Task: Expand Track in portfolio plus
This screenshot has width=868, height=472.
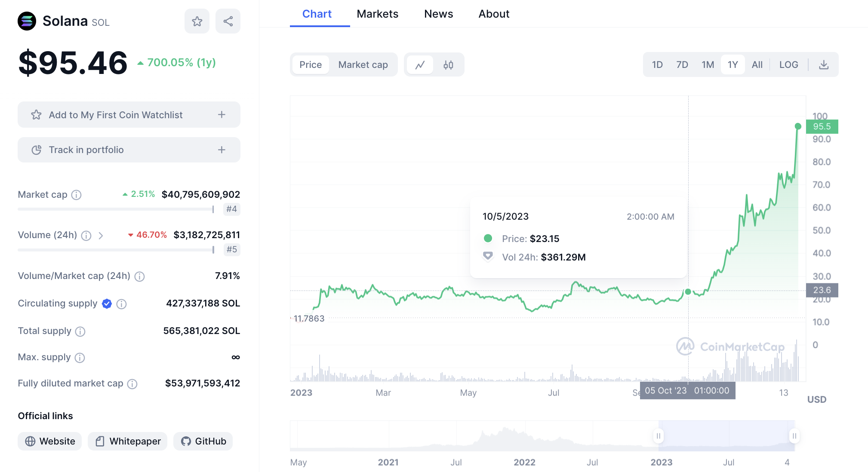Action: coord(222,150)
